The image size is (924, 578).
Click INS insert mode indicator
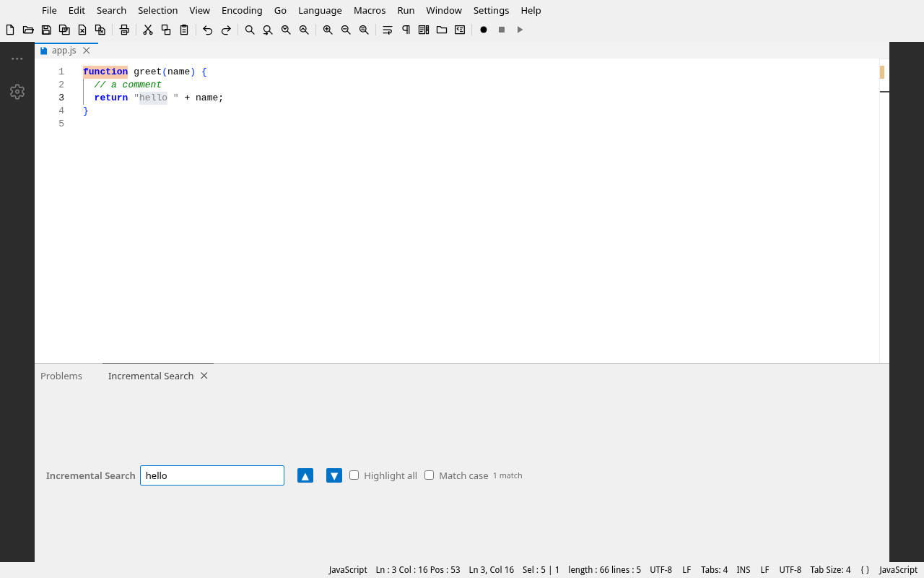click(x=744, y=569)
